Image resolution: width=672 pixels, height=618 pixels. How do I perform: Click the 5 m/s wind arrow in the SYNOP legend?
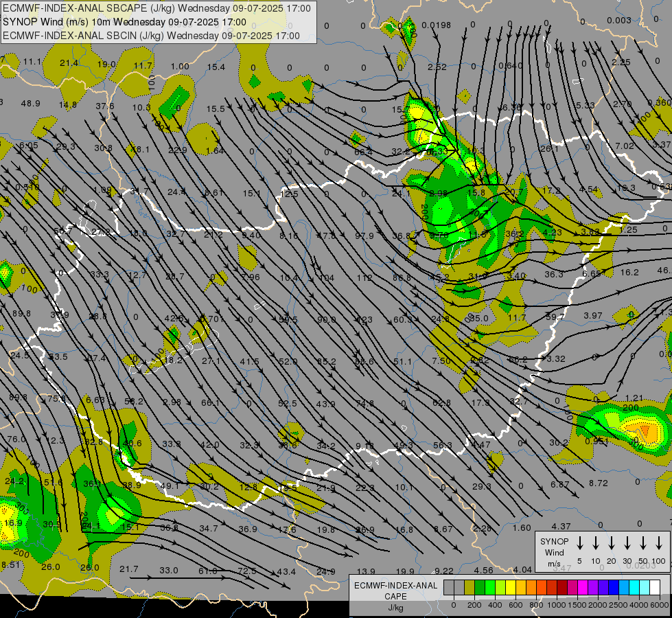[579, 543]
